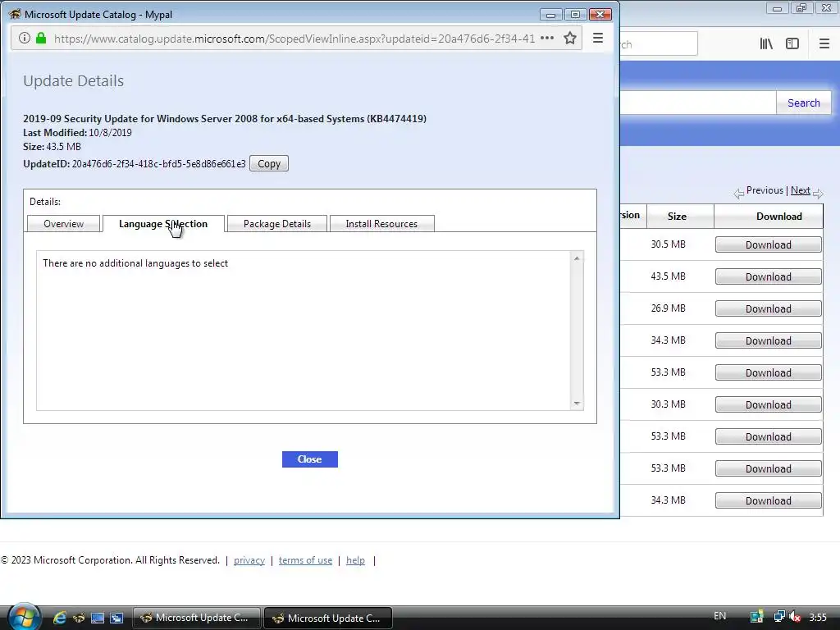Click the tray icon left of network icon
Image resolution: width=840 pixels, height=630 pixels.
point(757,617)
